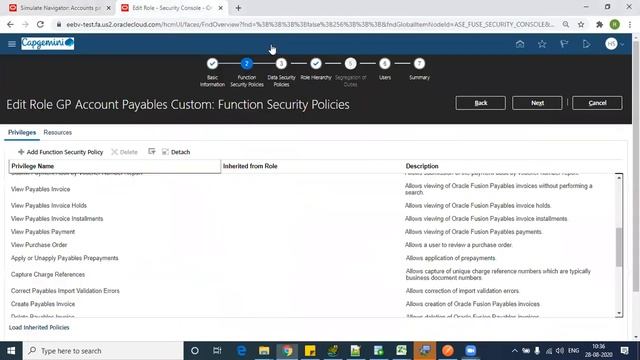The width and height of the screenshot is (640, 360).
Task: Go to the Home icon in header
Action: coord(520,44)
